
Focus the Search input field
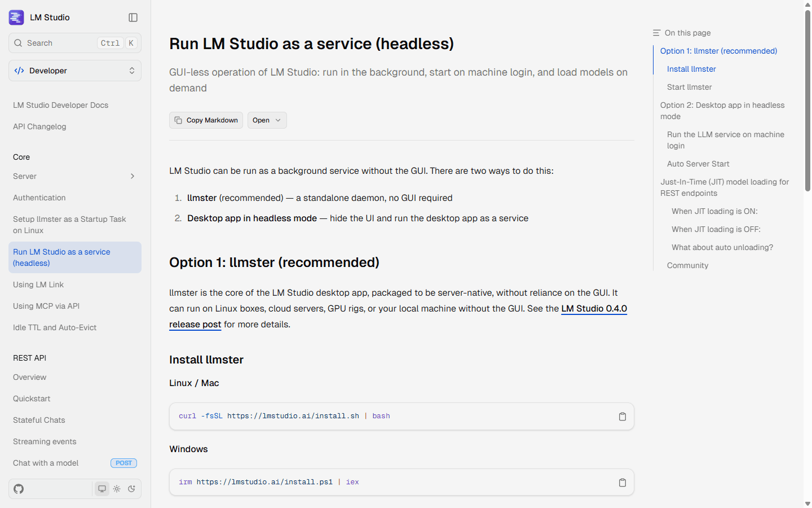pos(75,43)
